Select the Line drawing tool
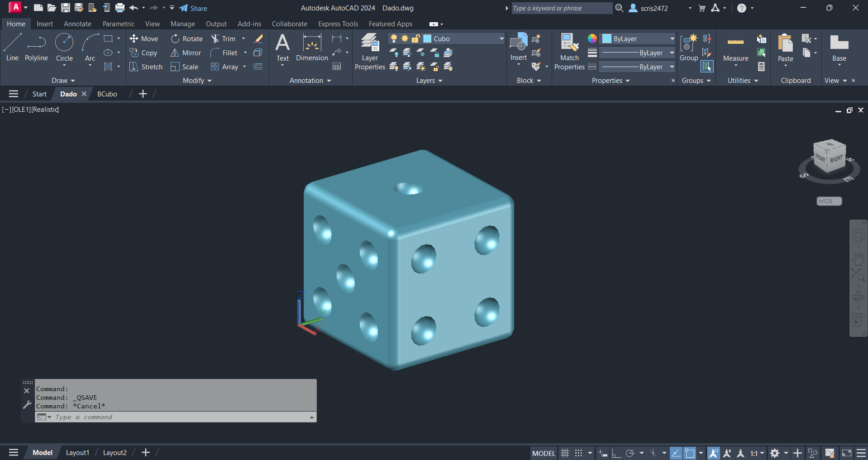Viewport: 868px width, 460px height. pos(12,48)
